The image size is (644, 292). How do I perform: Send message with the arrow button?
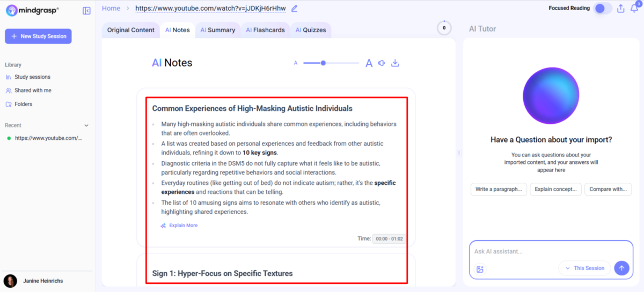coord(621,268)
